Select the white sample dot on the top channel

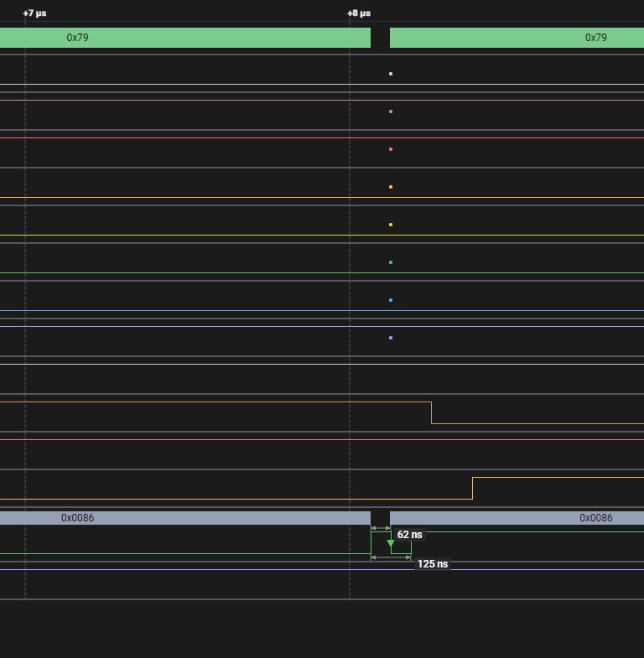point(391,74)
